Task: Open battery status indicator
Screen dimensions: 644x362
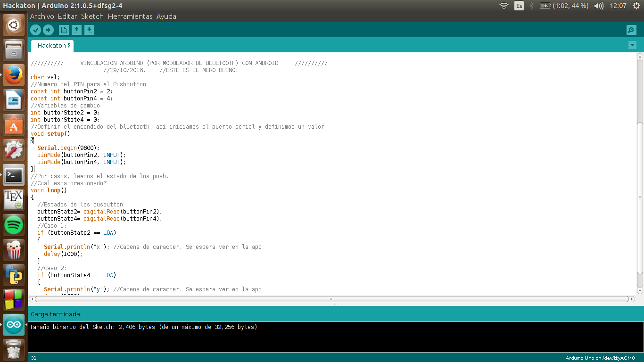Action: tap(564, 6)
